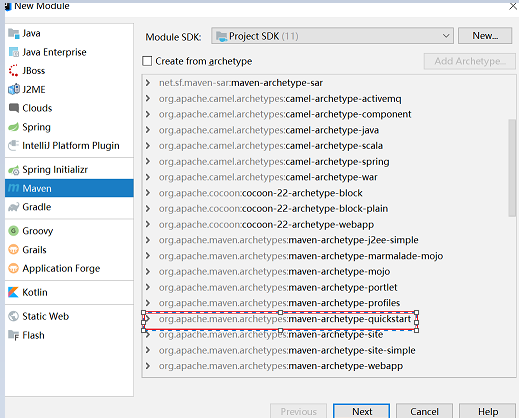This screenshot has height=418, width=519.
Task: Choose the Static Web label
Action: 46,316
